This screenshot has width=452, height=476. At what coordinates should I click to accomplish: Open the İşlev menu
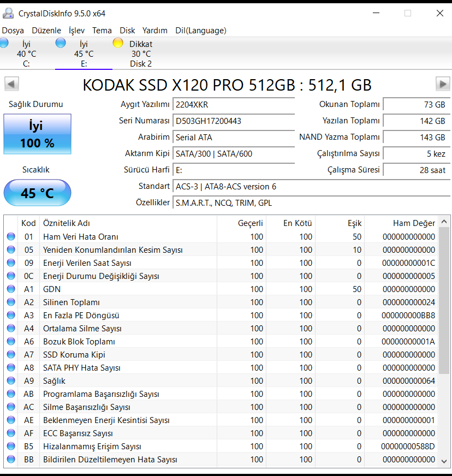(x=76, y=31)
